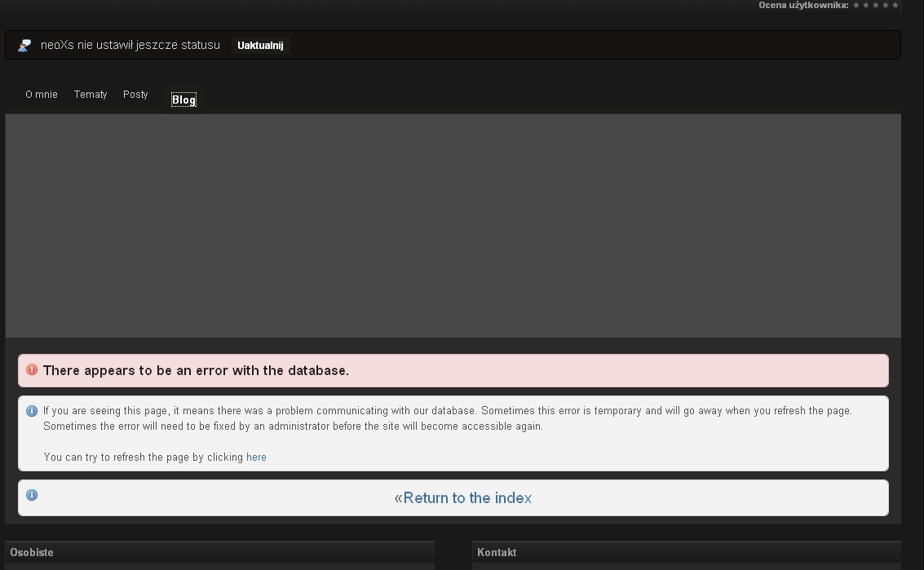Screen dimensions: 924x570
Task: Click the Kontakt section header
Action: (x=497, y=552)
